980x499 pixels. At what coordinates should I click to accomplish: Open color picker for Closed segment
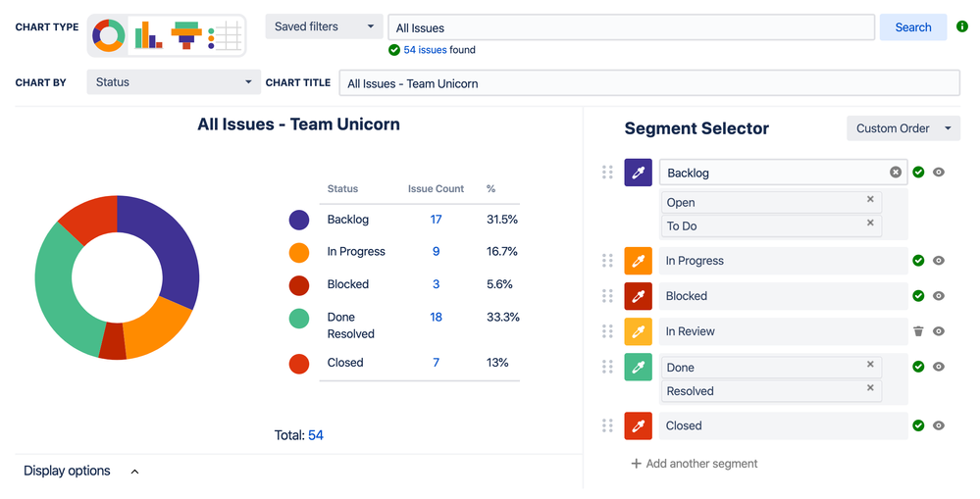click(638, 425)
